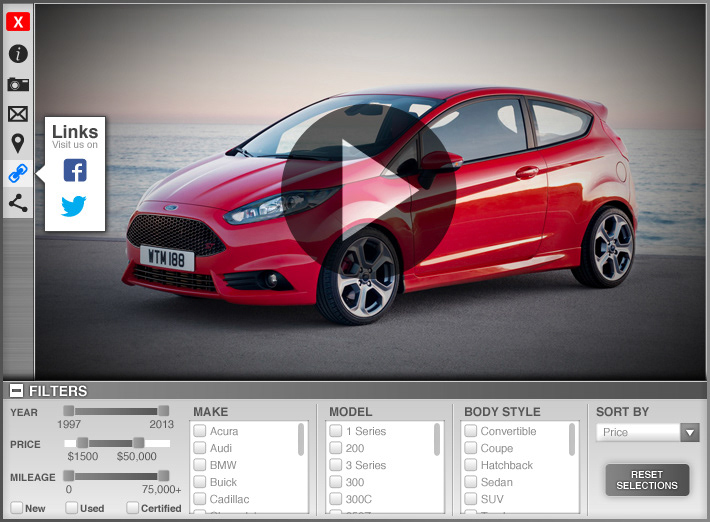Click the '75,000+' mileage value
The width and height of the screenshot is (710, 522).
(x=162, y=489)
